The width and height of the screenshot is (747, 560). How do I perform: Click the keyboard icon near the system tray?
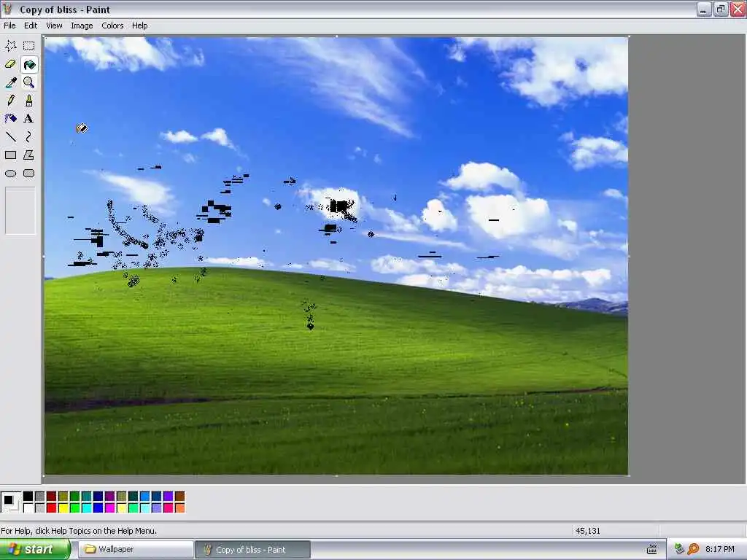click(651, 550)
